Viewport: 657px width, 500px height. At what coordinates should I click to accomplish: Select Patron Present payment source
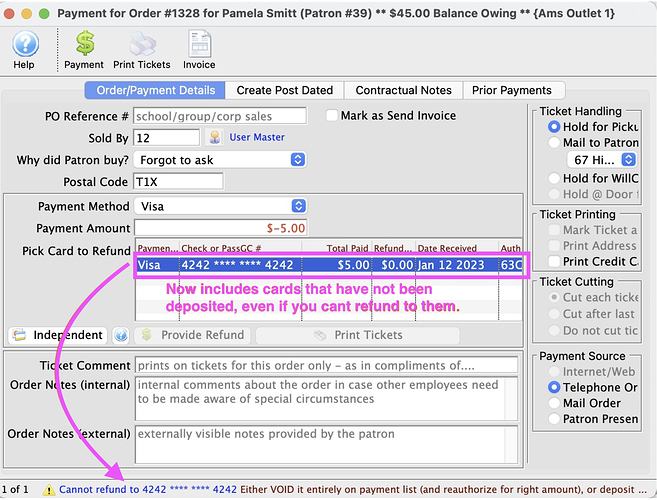tap(554, 419)
